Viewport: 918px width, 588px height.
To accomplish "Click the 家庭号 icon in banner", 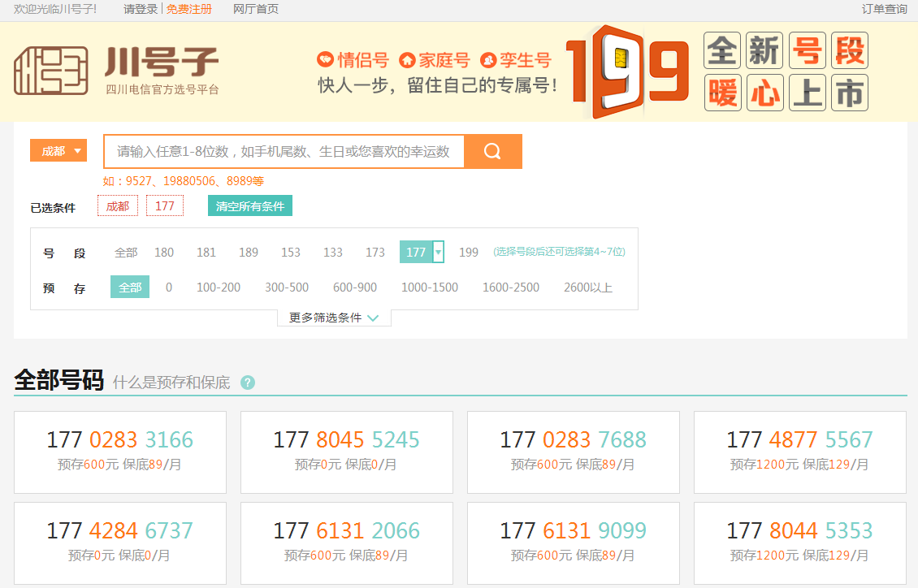I will 408,60.
